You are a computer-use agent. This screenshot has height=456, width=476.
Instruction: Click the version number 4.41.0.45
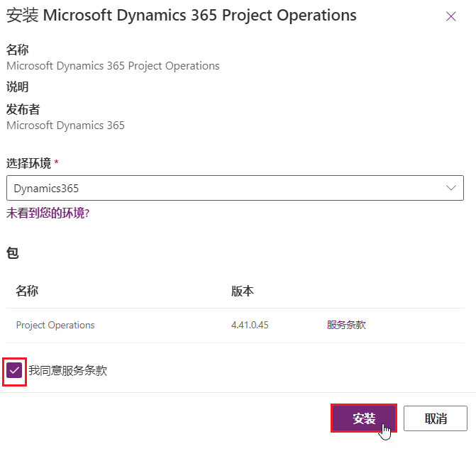[250, 325]
